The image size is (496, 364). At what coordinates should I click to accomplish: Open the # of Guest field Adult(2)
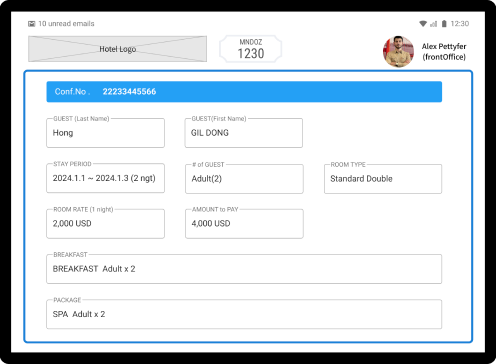244,179
